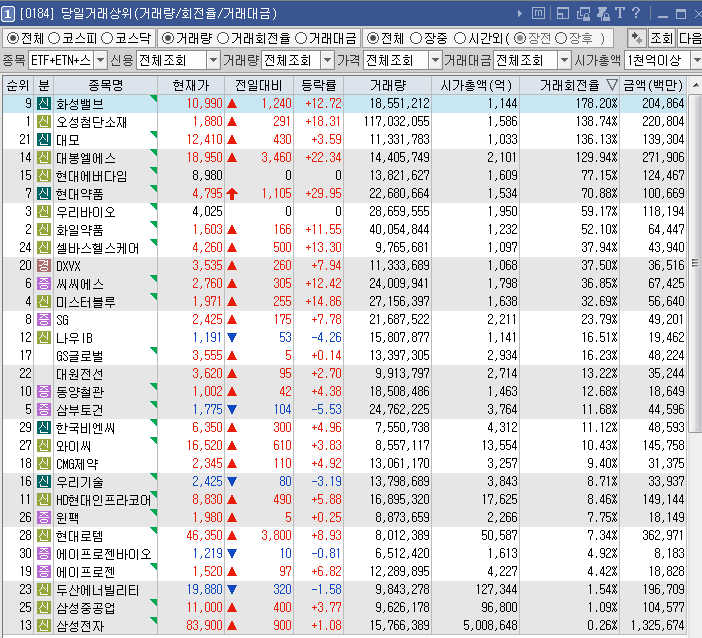Sort by the 금액(백만) column header
702x638 pixels.
[653, 85]
